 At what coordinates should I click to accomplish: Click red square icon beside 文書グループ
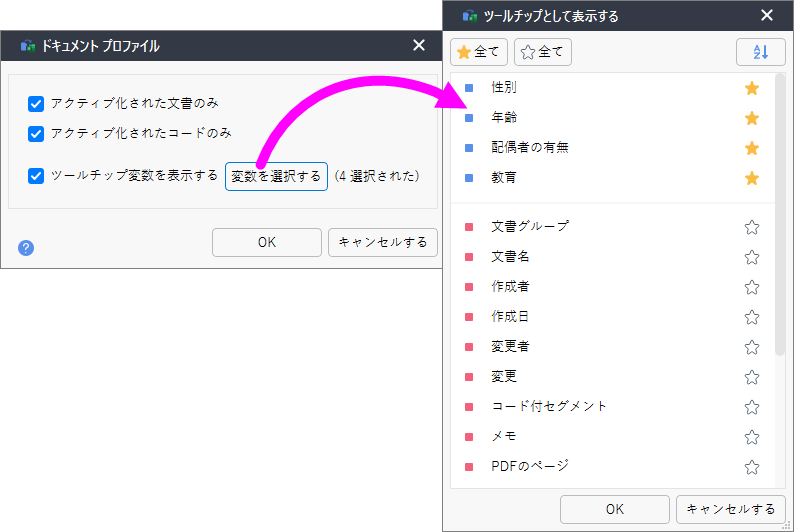coord(469,227)
